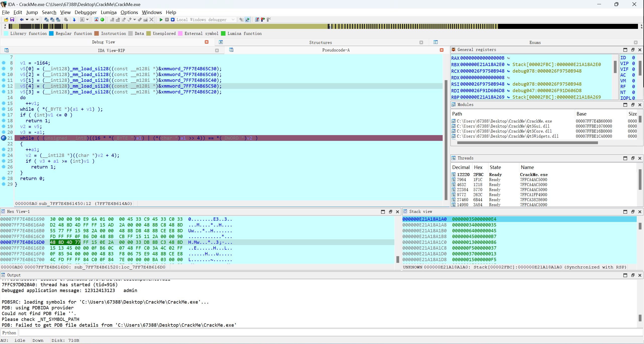Open the Jump menu
The width and height of the screenshot is (644, 344).
point(32,12)
